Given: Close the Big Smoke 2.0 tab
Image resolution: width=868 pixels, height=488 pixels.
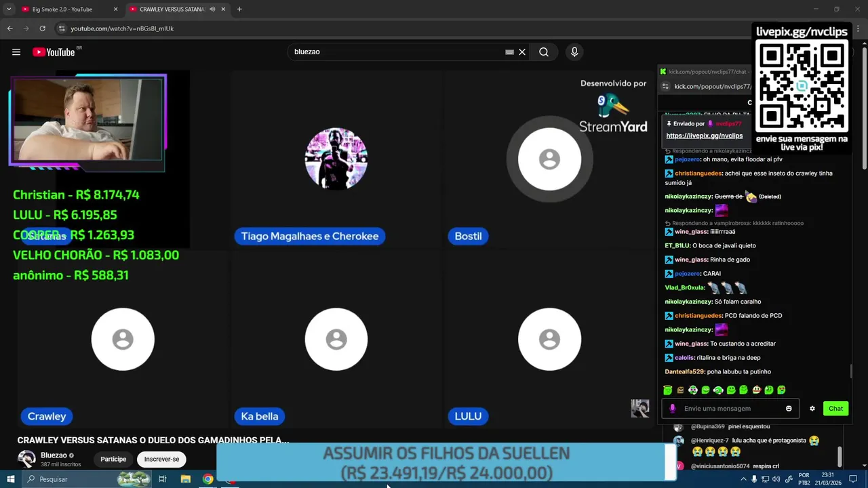Looking at the screenshot, I should [115, 9].
